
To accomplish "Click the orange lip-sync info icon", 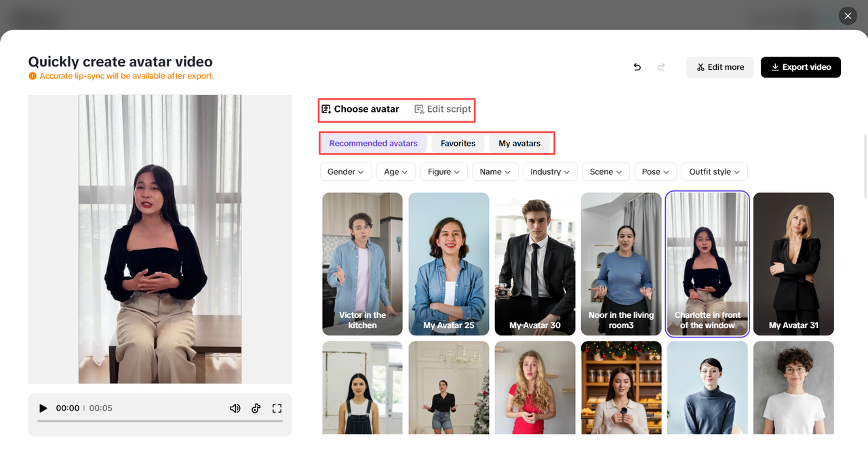I will [33, 76].
